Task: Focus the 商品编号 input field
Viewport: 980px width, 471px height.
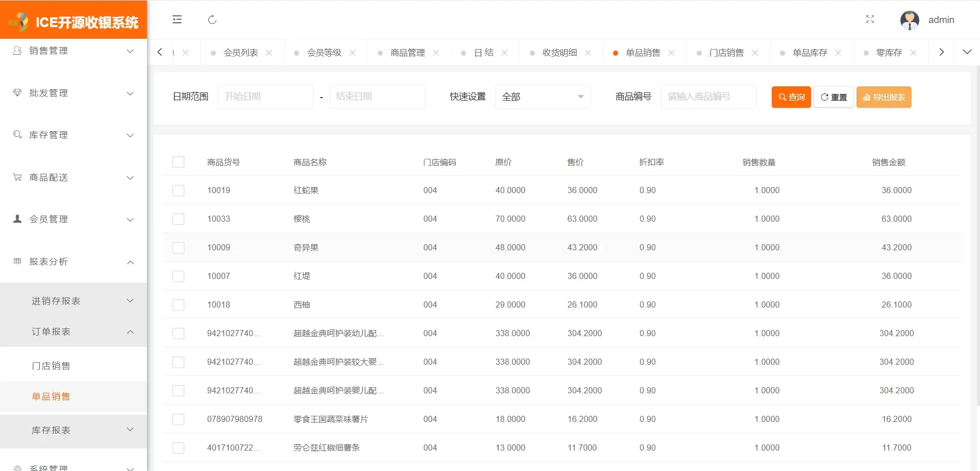Action: (708, 97)
